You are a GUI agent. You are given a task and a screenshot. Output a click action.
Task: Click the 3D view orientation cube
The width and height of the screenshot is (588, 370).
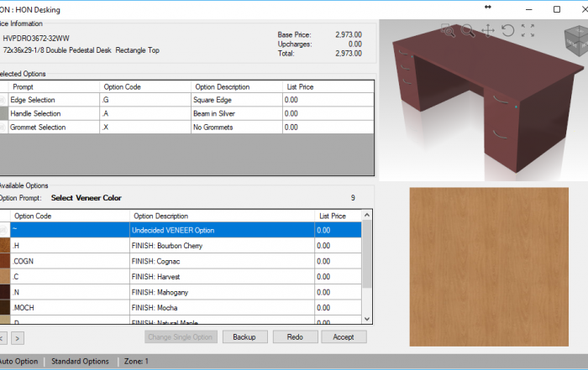pos(576,40)
